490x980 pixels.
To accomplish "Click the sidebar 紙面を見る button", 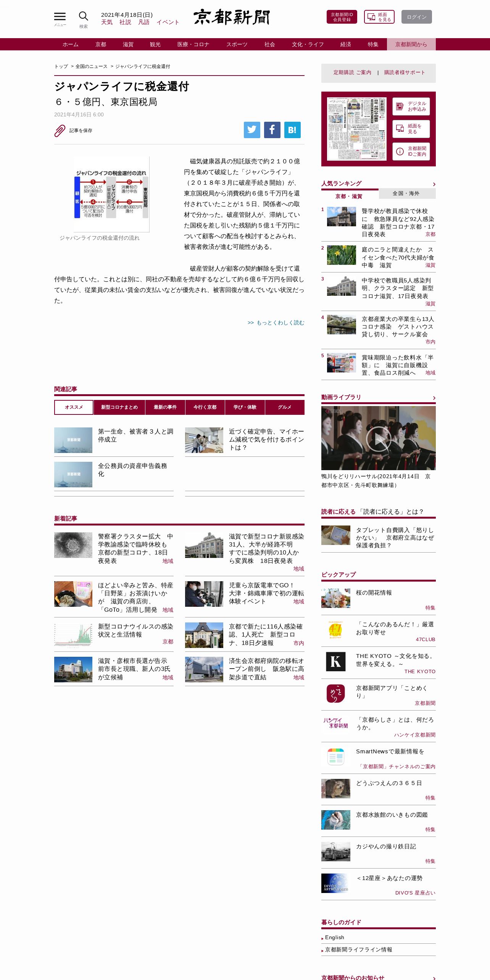I will [411, 129].
